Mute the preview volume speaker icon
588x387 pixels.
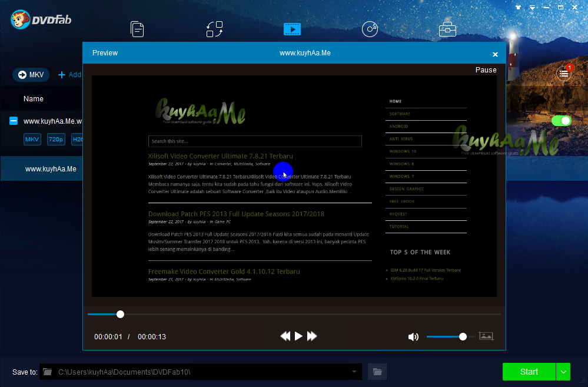point(413,337)
